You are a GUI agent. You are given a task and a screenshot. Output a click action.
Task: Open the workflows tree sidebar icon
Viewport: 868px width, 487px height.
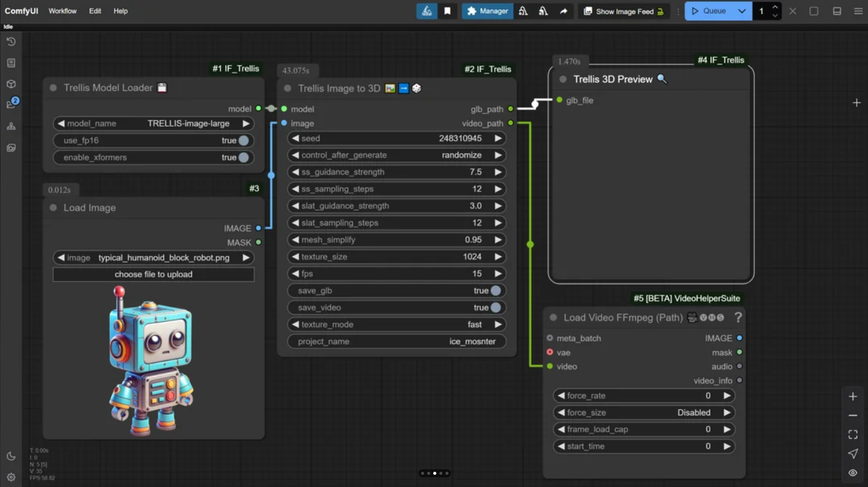click(x=11, y=126)
